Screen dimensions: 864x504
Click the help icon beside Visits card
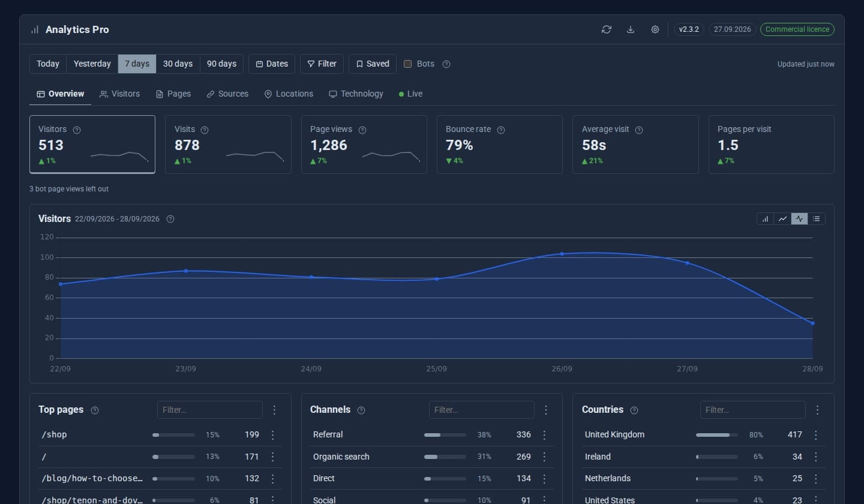click(x=205, y=130)
